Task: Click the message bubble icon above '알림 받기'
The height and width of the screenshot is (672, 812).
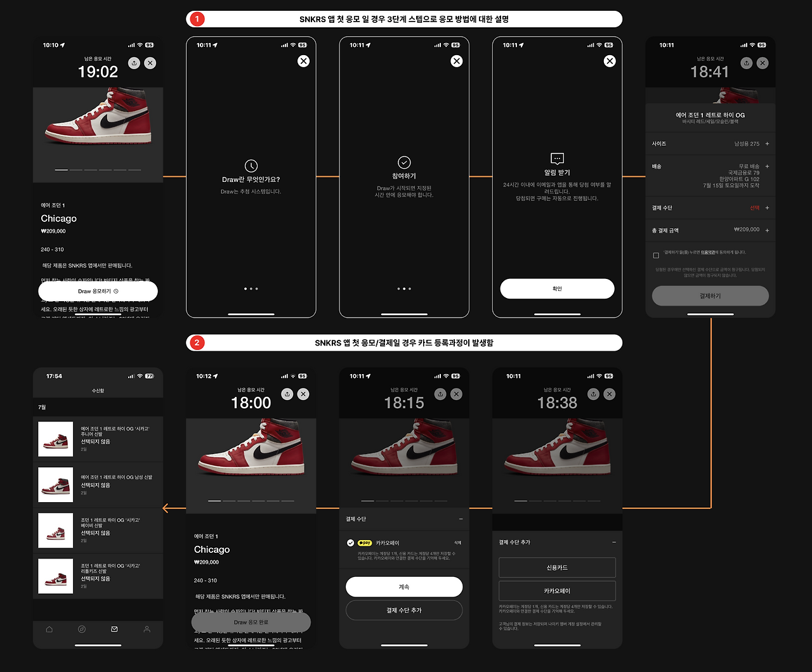Action: [x=557, y=158]
